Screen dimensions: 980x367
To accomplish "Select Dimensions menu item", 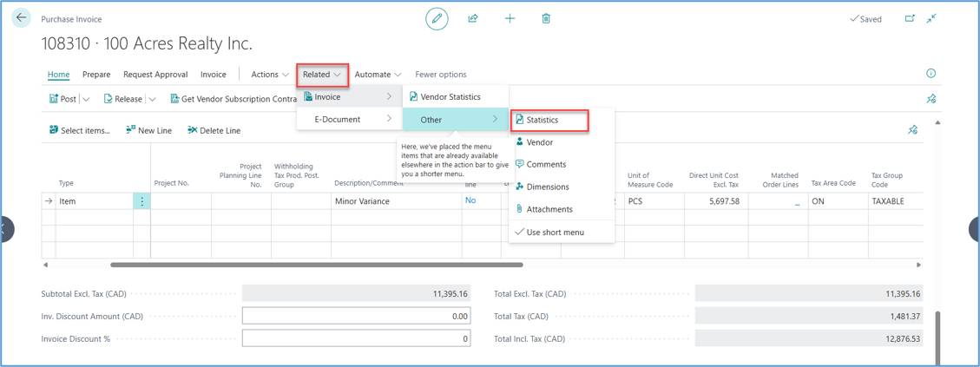I will point(562,187).
